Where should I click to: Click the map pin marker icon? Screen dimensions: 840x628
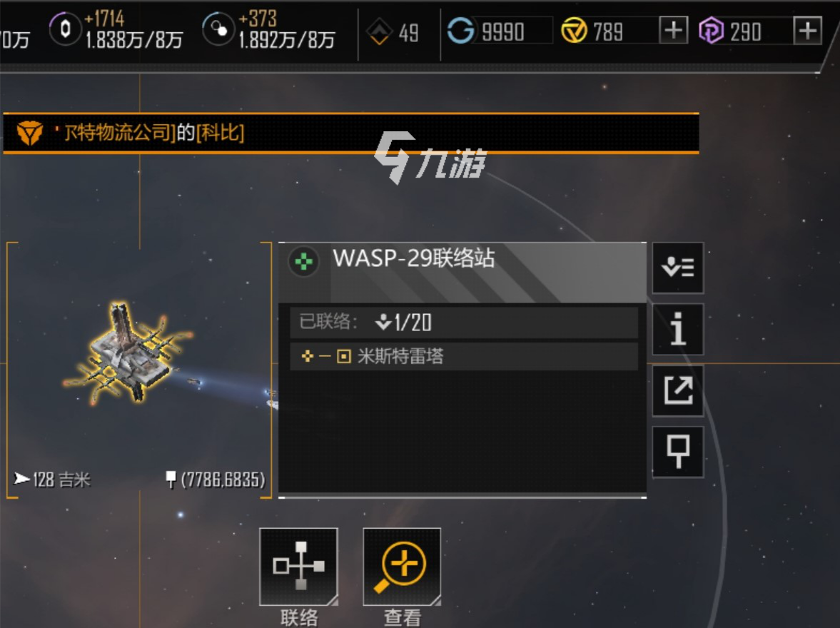click(x=678, y=452)
